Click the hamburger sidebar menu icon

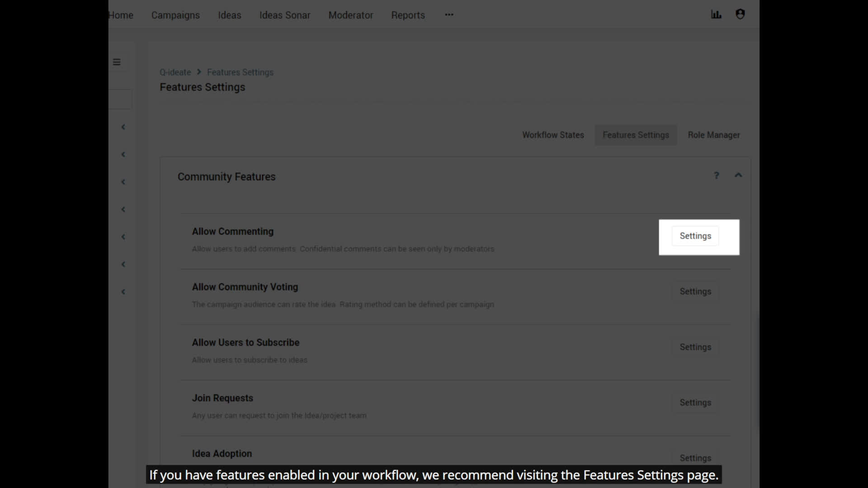click(x=117, y=62)
